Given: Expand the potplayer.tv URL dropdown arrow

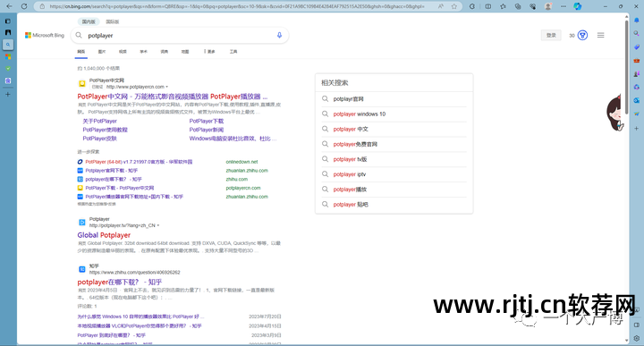Looking at the screenshot, I should (158, 225).
